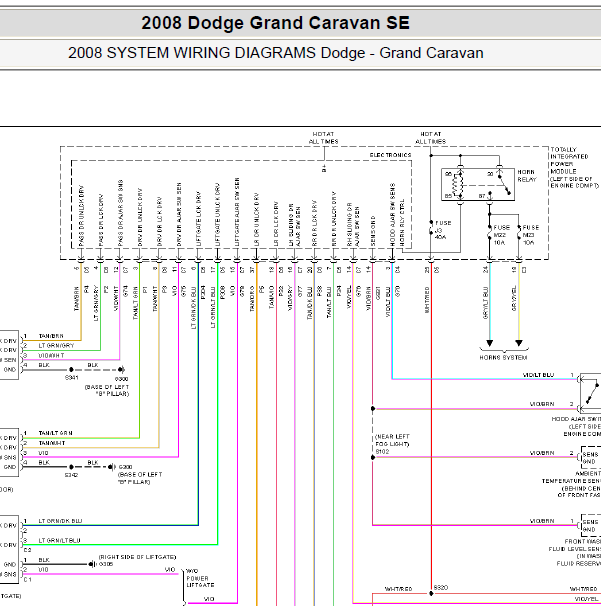Select the ELECTRONICS label in the module box
This screenshot has height=606, width=601.
[390, 155]
